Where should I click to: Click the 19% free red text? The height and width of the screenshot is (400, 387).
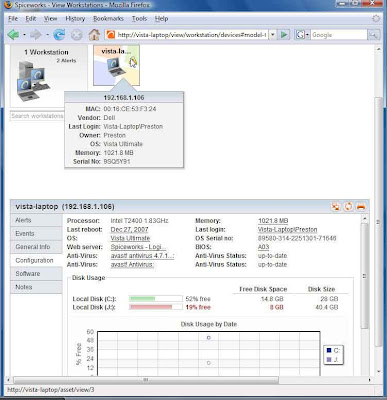tap(198, 307)
